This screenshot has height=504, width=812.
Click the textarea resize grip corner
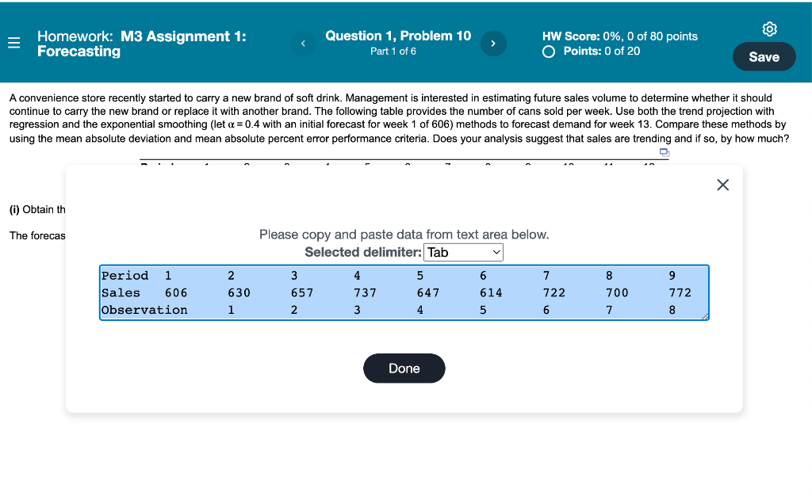point(704,316)
